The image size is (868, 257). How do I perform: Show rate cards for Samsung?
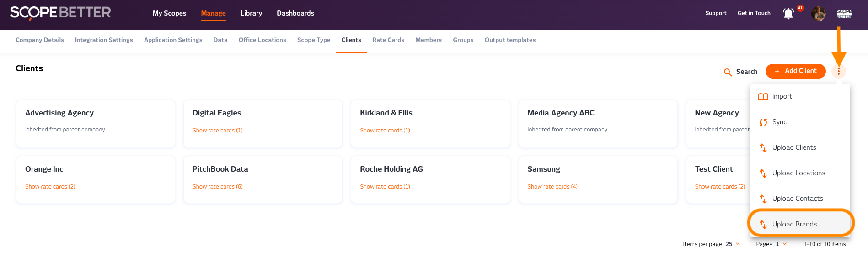coord(552,187)
